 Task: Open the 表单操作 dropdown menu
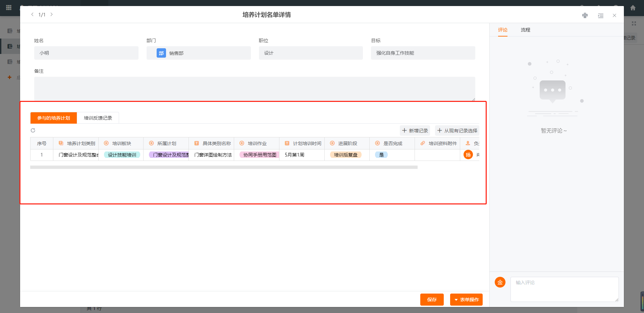pyautogui.click(x=466, y=300)
